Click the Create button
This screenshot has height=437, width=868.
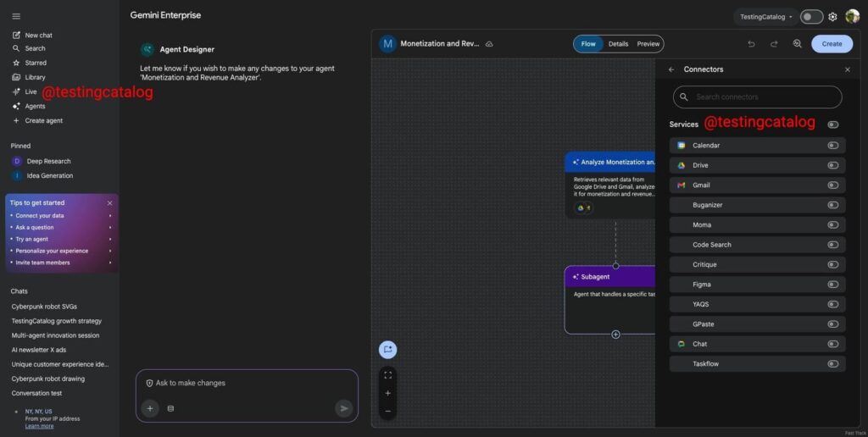(x=832, y=44)
